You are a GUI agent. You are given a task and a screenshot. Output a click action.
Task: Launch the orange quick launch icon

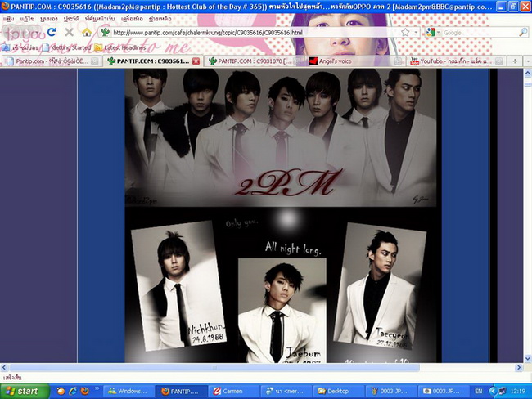pos(61,391)
